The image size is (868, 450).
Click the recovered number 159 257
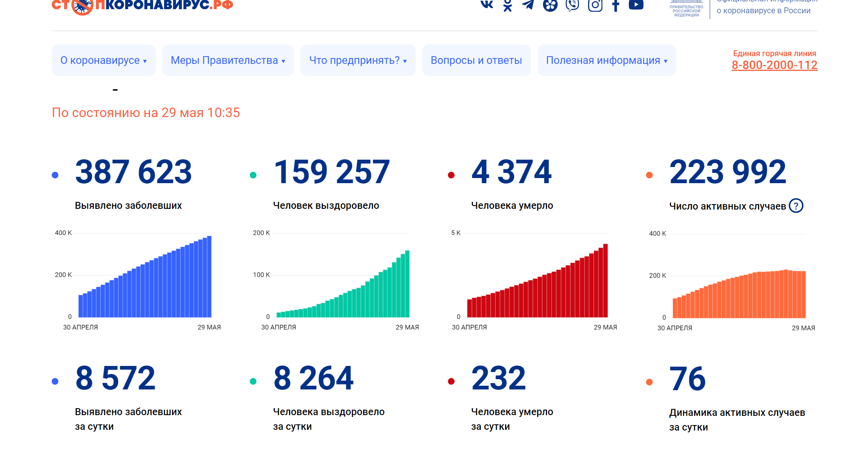[x=332, y=172]
